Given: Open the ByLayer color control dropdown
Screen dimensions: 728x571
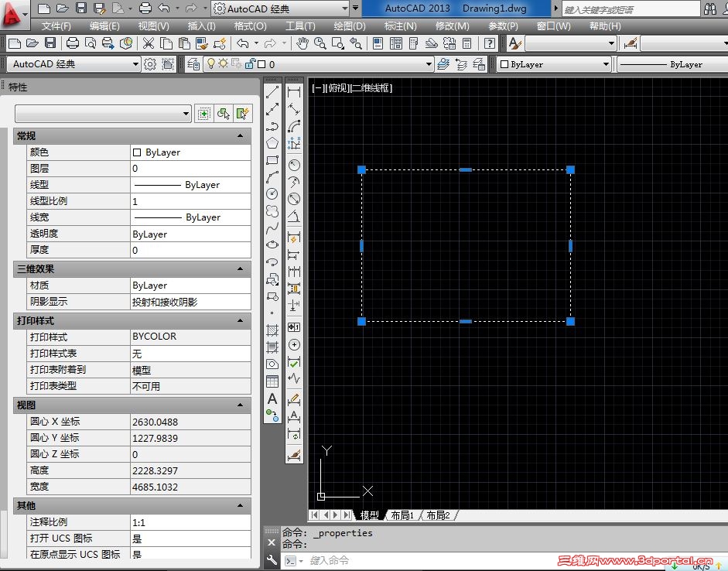Looking at the screenshot, I should [x=554, y=64].
